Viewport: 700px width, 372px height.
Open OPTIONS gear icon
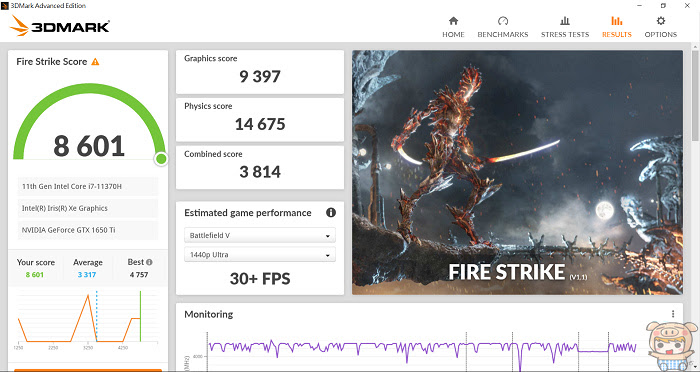pyautogui.click(x=661, y=21)
